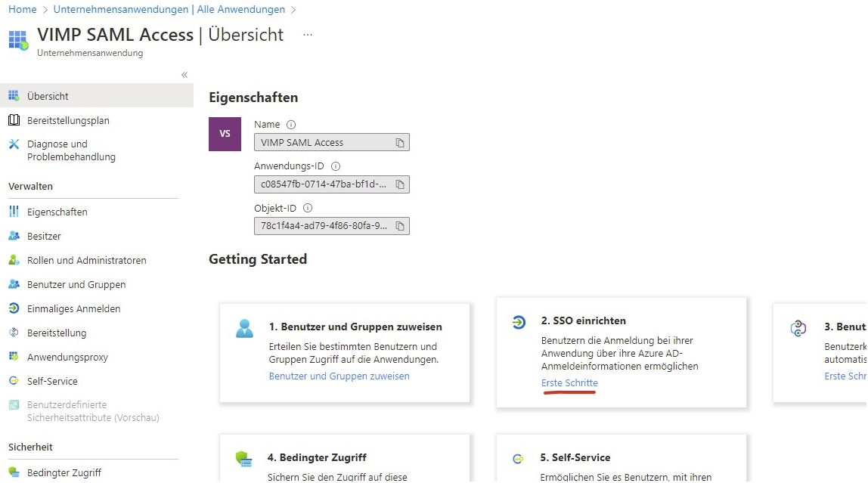Click Erste Schritte link on card 3

point(846,376)
